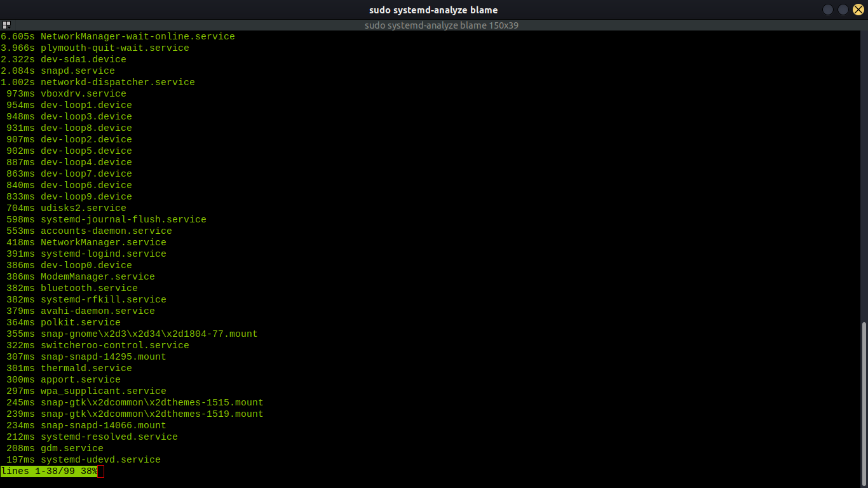Image resolution: width=868 pixels, height=488 pixels.
Task: Click the 'dev-loop2.device' line
Action: pyautogui.click(x=86, y=140)
